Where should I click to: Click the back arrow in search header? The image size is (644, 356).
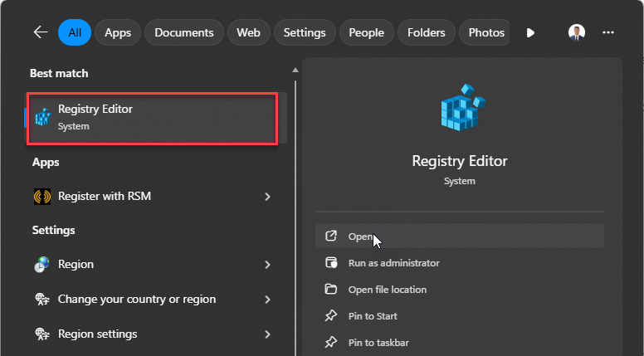tap(41, 32)
